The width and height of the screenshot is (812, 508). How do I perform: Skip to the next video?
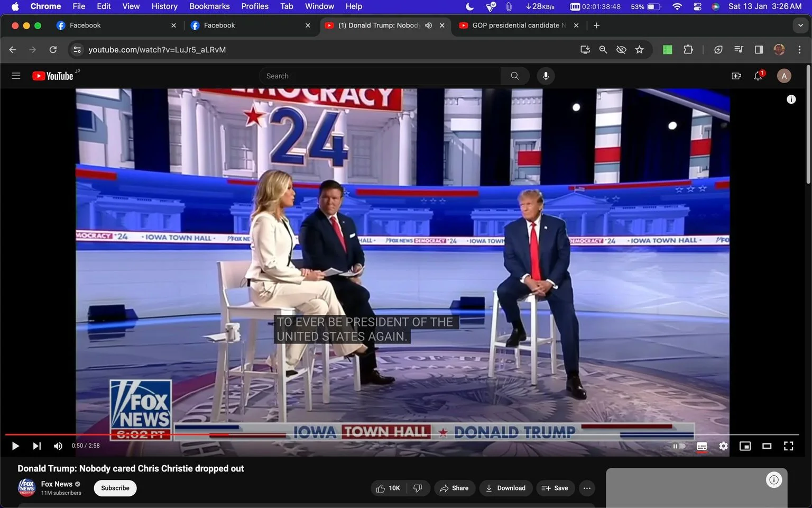tap(36, 446)
